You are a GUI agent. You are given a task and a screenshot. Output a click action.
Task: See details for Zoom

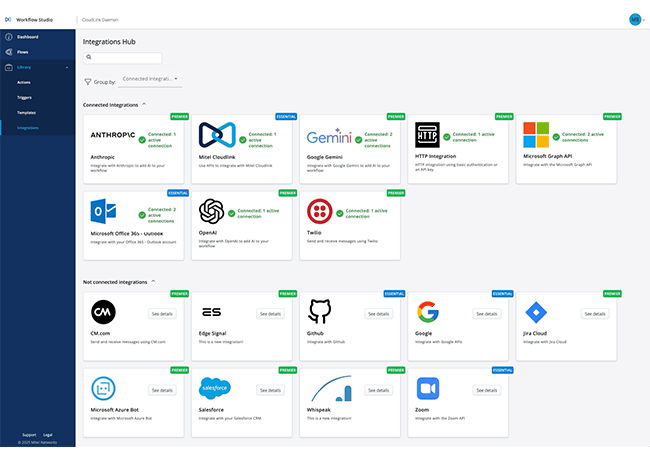click(x=487, y=390)
